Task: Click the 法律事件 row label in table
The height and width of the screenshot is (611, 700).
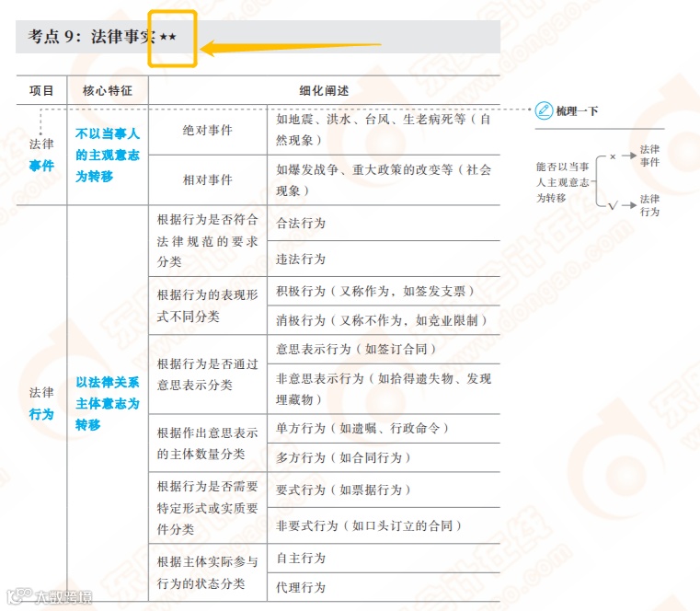Action: (41, 155)
